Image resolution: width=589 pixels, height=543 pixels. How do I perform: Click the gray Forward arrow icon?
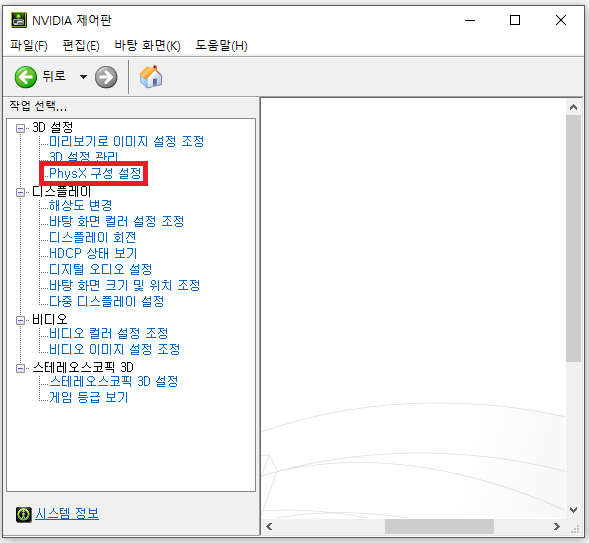[106, 77]
